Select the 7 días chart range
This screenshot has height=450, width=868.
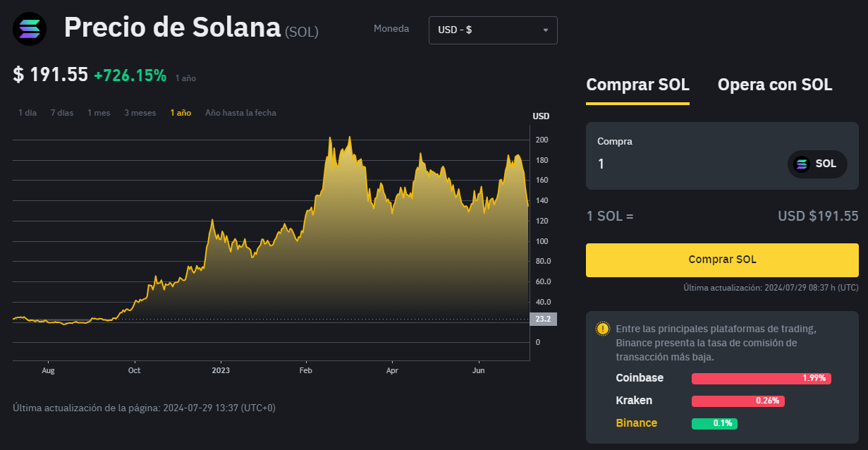[62, 113]
